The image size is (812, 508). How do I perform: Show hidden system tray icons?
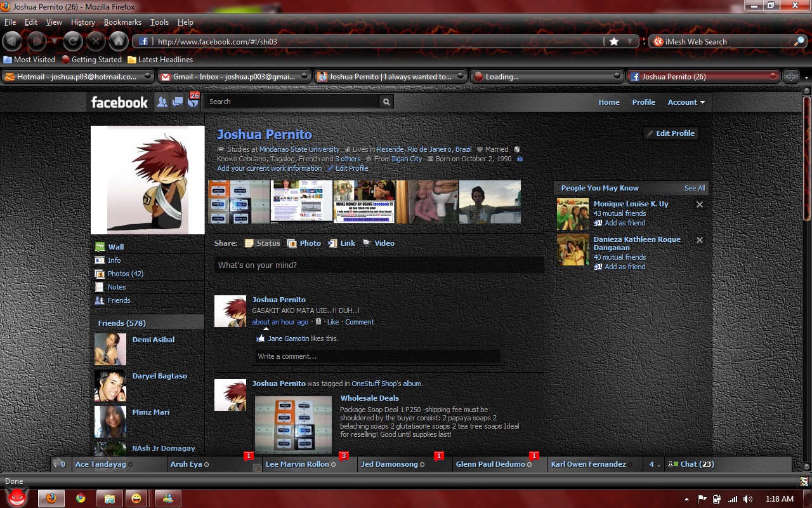688,499
